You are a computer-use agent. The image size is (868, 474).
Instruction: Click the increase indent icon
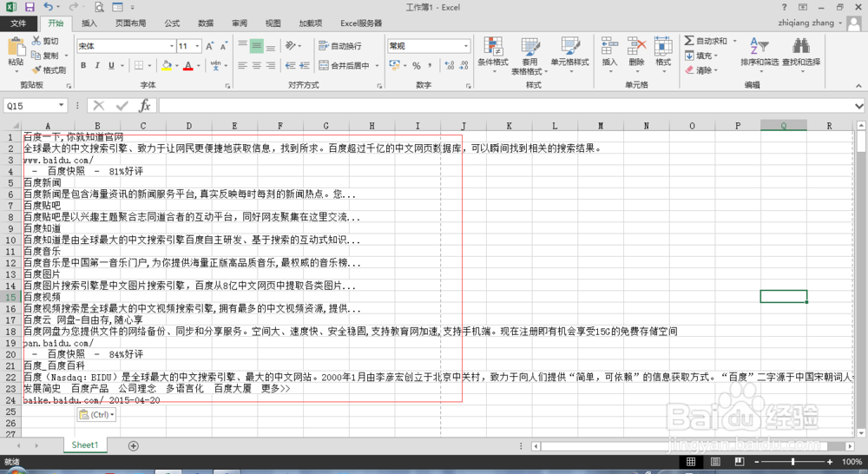tap(304, 65)
